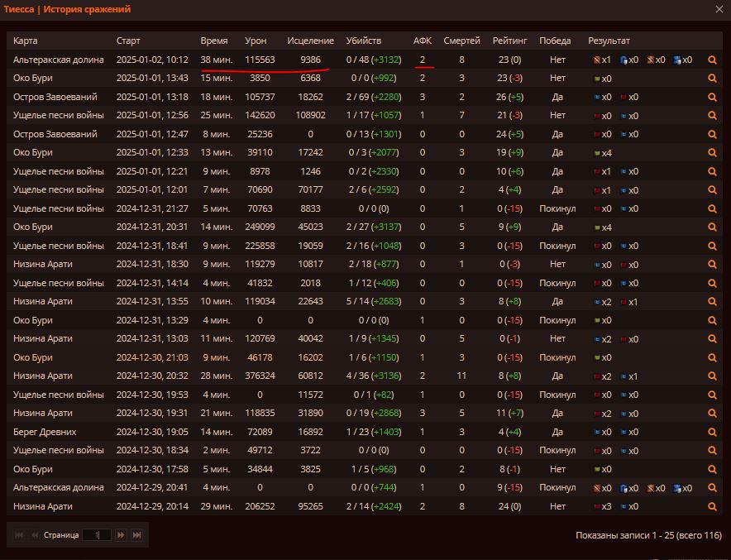Image resolution: width=731 pixels, height=560 pixels.
Task: Click deaths value 11
Action: tap(461, 376)
